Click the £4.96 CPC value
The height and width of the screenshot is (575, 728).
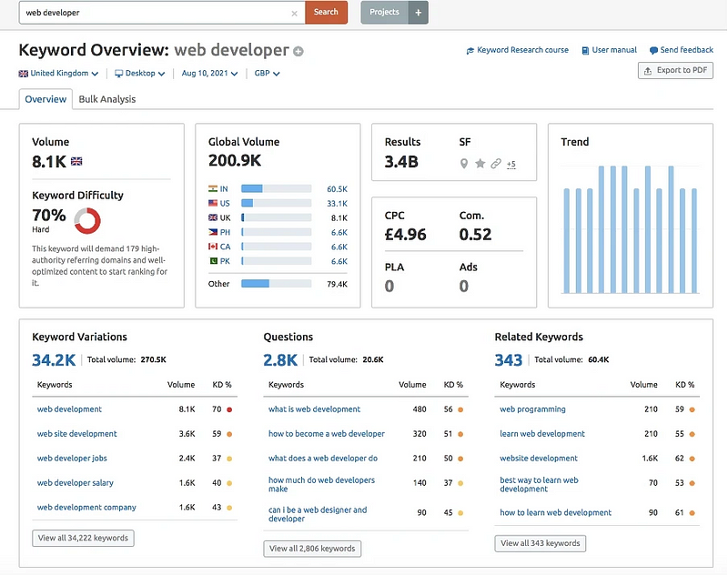405,235
